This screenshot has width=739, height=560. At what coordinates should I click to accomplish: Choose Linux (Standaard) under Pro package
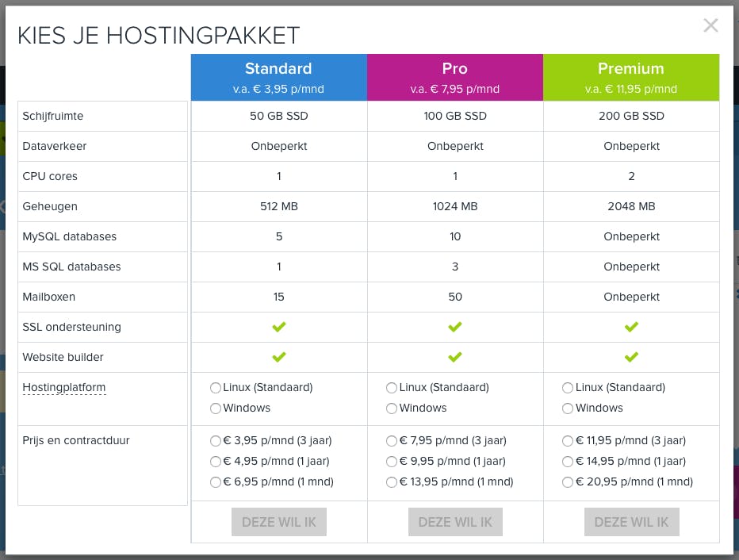[392, 388]
